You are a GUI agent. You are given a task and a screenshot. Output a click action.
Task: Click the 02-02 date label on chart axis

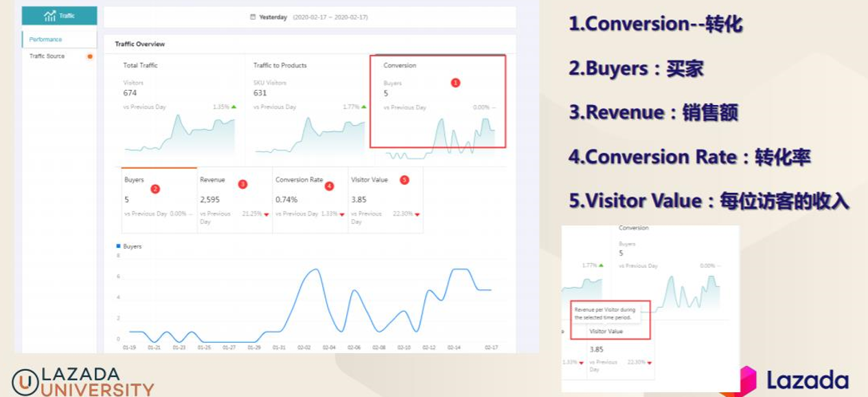(304, 348)
